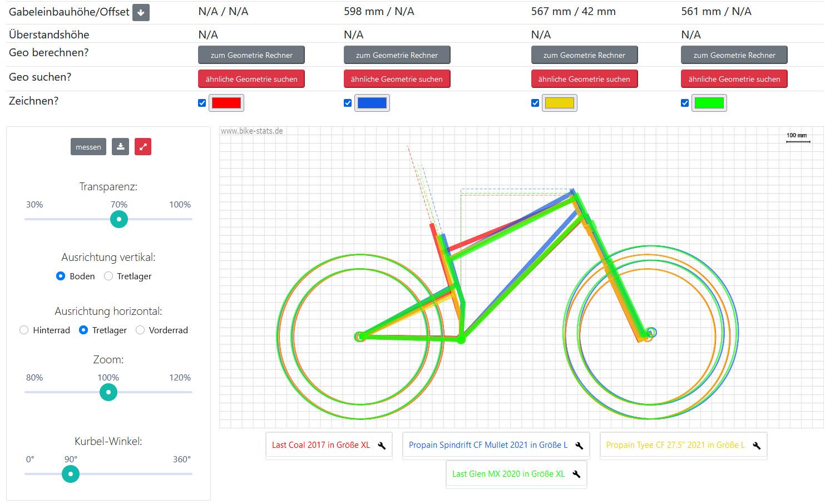The width and height of the screenshot is (825, 504).
Task: Click last 'ähnliche Geometrie suchen' button
Action: (734, 79)
